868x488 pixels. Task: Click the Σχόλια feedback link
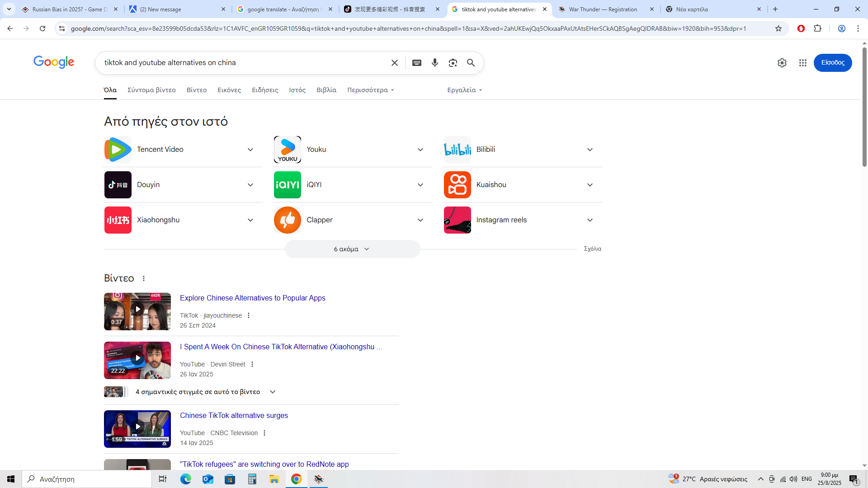point(592,249)
